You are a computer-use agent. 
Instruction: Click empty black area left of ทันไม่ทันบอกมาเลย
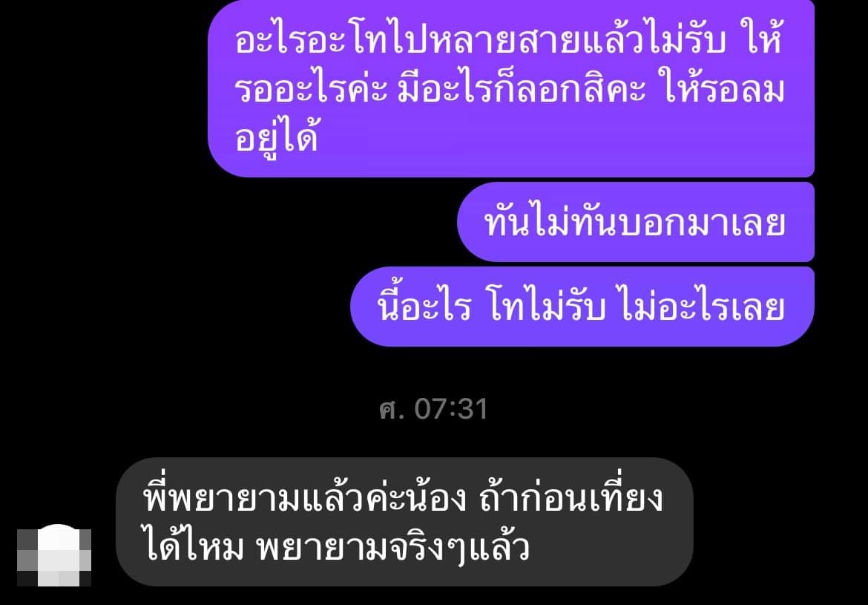[227, 222]
